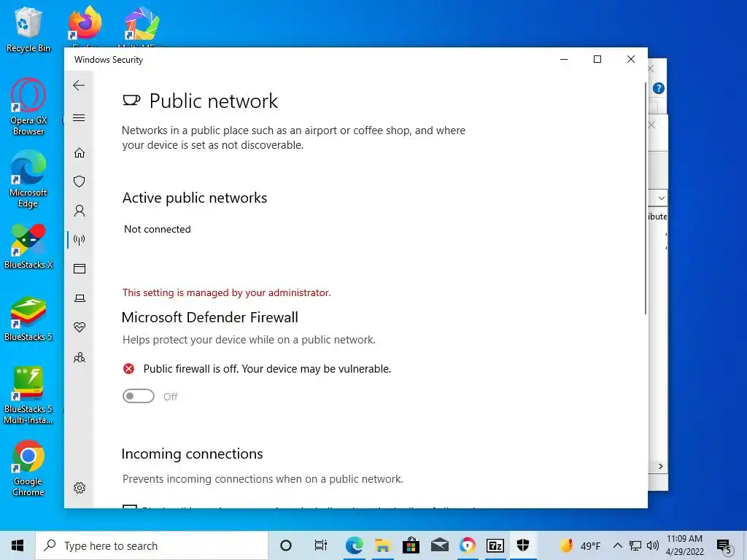The image size is (747, 560).
Task: Click the taskbar search box
Action: (152, 545)
